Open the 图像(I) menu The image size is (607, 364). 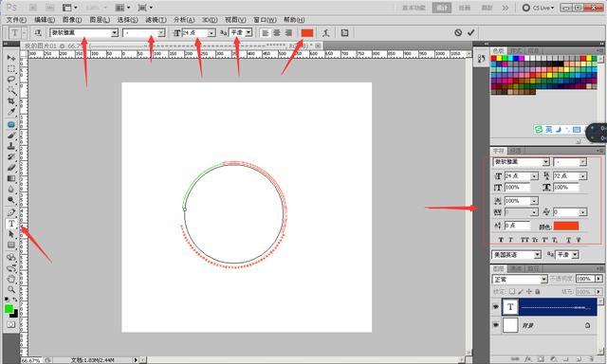click(x=72, y=20)
